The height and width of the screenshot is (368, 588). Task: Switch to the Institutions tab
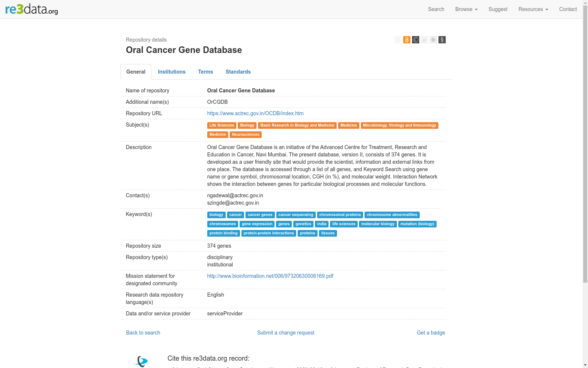(172, 72)
